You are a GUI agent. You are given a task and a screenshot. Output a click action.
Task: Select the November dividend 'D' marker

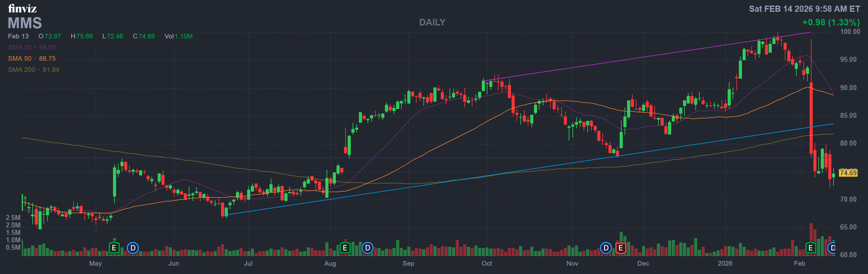(x=605, y=248)
